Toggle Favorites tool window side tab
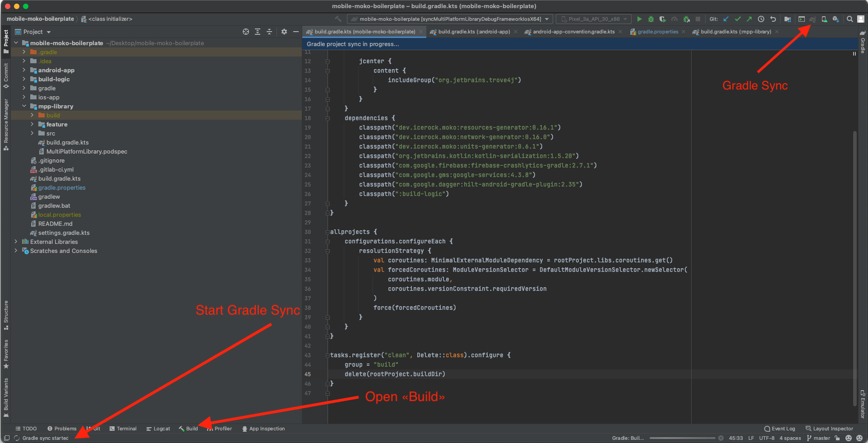Viewport: 868px width, 443px height. tap(6, 354)
